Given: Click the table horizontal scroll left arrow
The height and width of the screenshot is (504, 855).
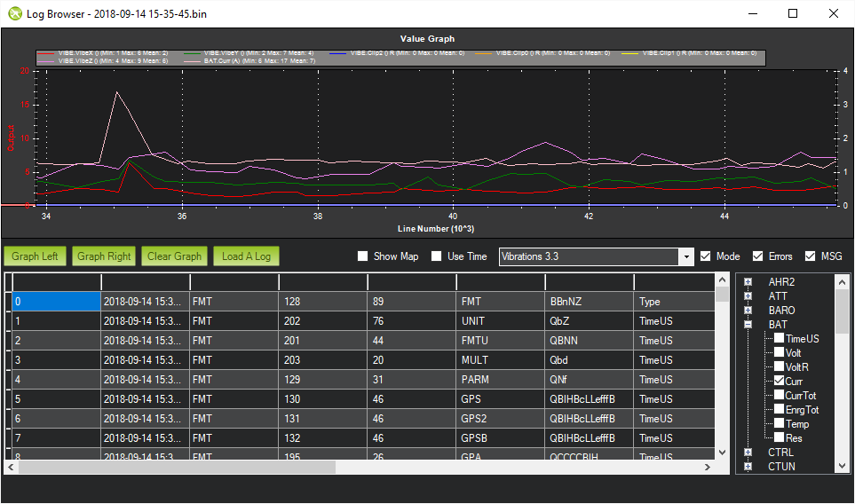Looking at the screenshot, I should 11,467.
